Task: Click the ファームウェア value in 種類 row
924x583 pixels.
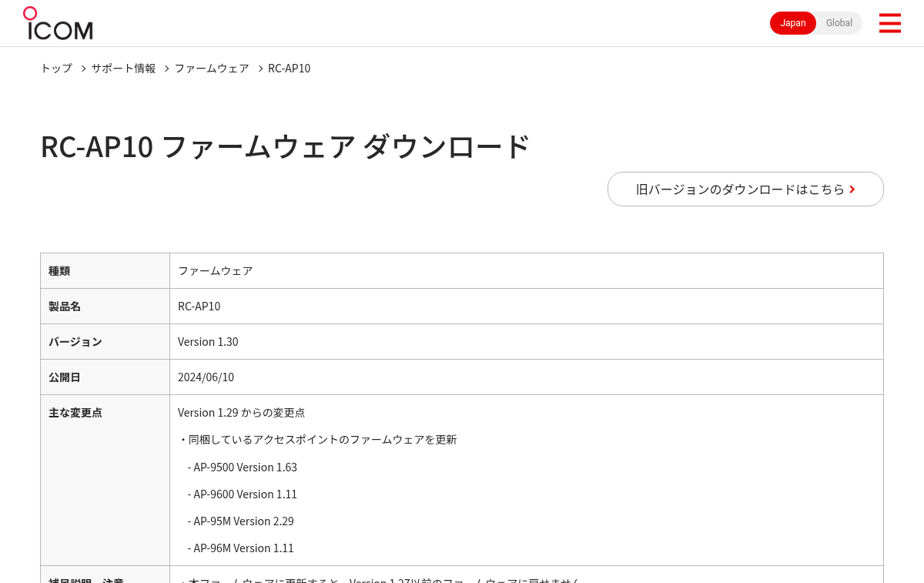Action: 216,270
